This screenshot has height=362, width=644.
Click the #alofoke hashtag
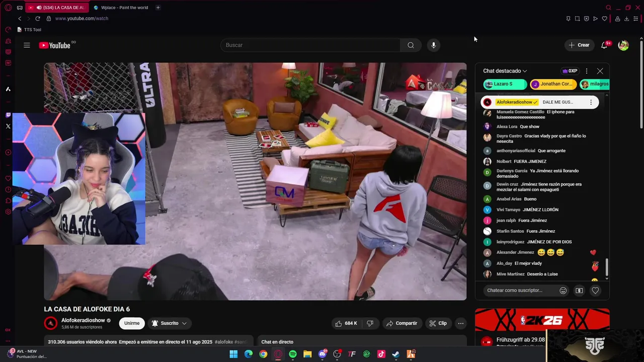[224, 342]
